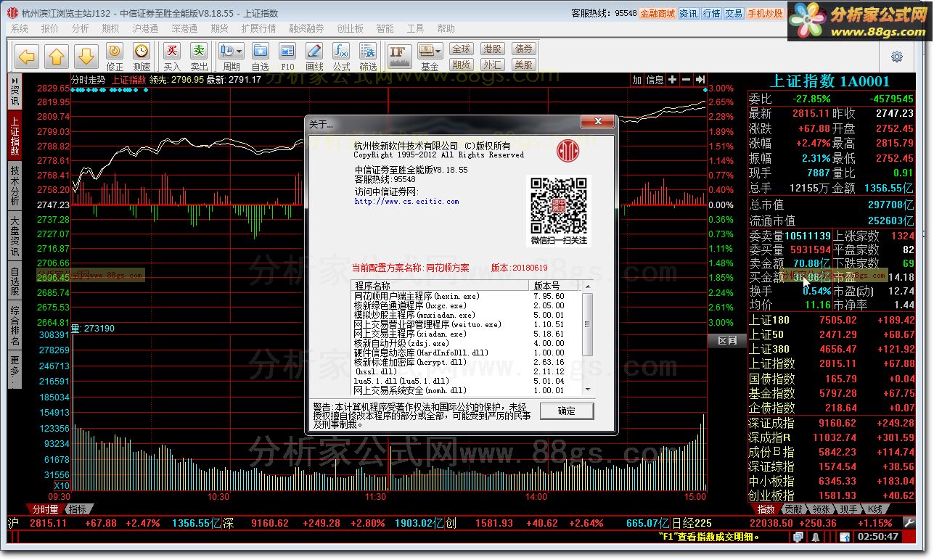Switch to the 贡献 tab
The image size is (934, 560).
click(x=794, y=509)
